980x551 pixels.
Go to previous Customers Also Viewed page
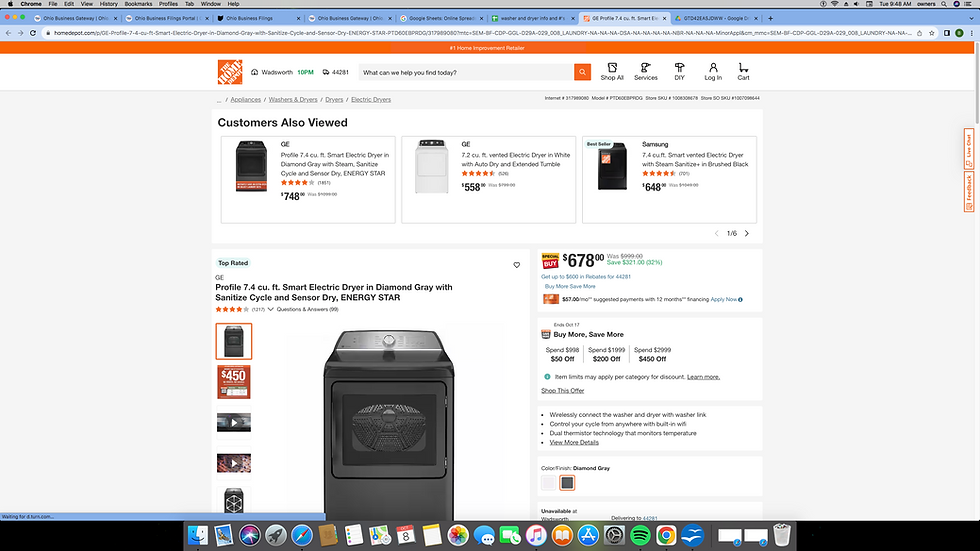(716, 233)
